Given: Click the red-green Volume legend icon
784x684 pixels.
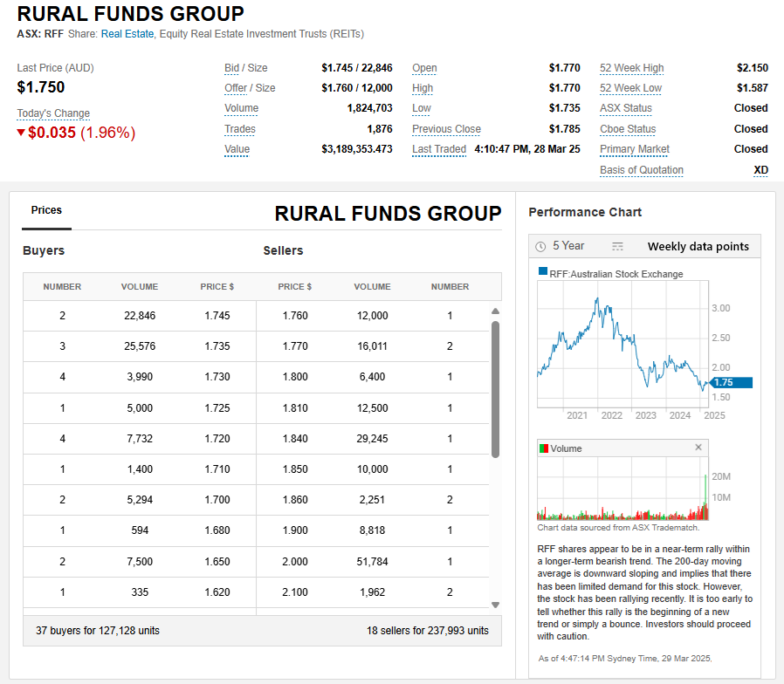Looking at the screenshot, I should (x=543, y=448).
